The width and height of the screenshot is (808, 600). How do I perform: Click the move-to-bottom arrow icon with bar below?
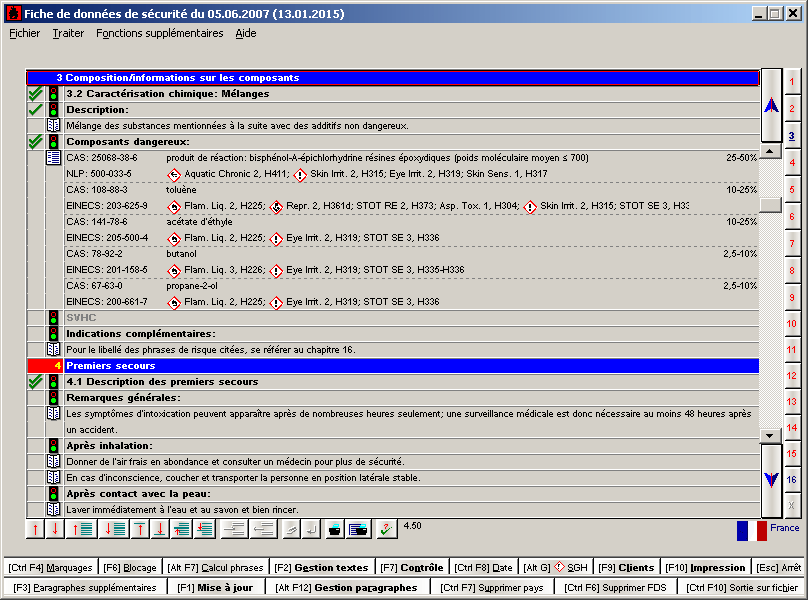coord(160,529)
